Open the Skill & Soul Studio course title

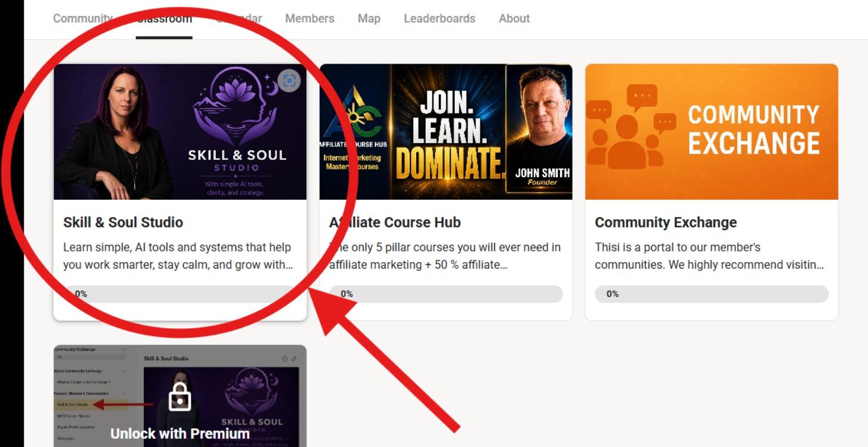coord(123,222)
